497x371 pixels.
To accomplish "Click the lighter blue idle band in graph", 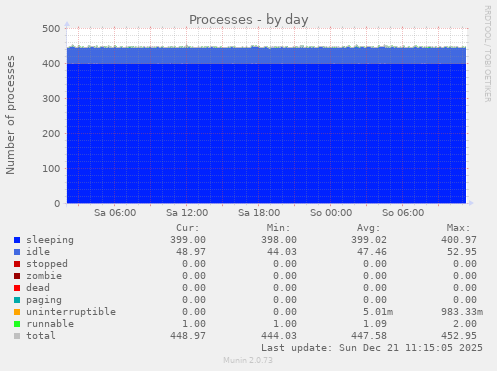I will (x=267, y=56).
